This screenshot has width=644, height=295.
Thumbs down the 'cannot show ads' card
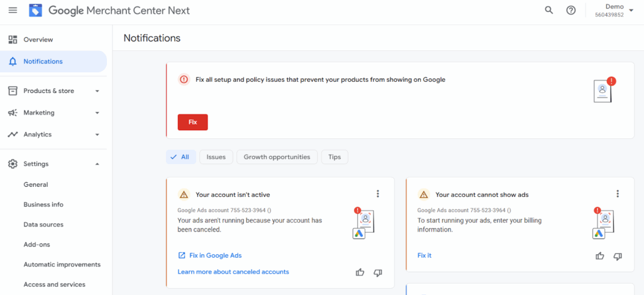coord(618,257)
